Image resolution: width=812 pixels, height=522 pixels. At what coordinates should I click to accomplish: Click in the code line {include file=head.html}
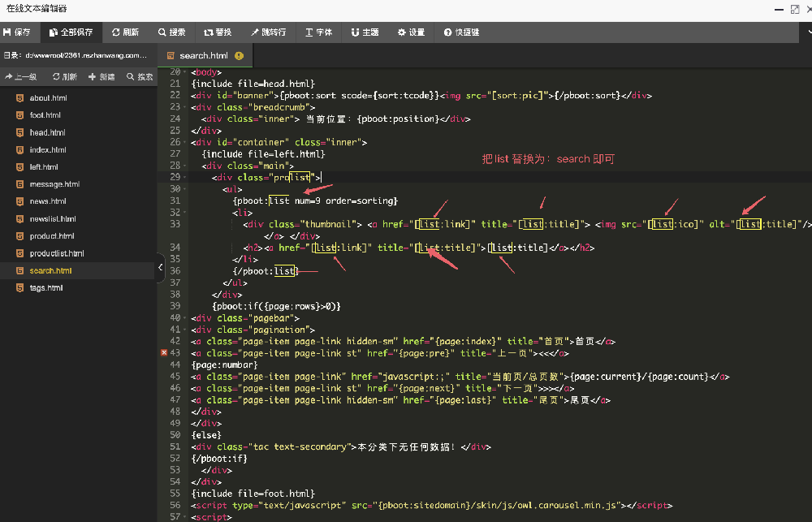tap(253, 84)
